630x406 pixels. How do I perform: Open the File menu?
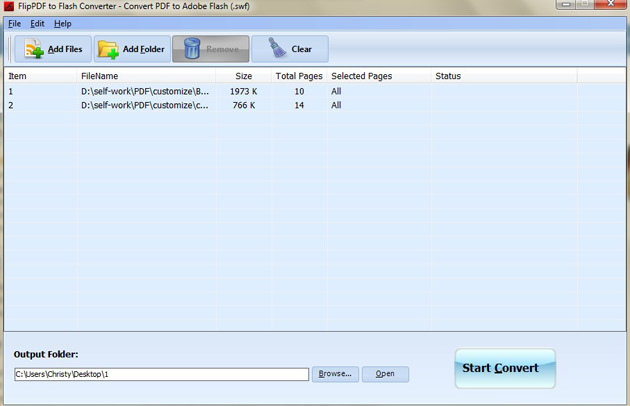click(x=14, y=24)
